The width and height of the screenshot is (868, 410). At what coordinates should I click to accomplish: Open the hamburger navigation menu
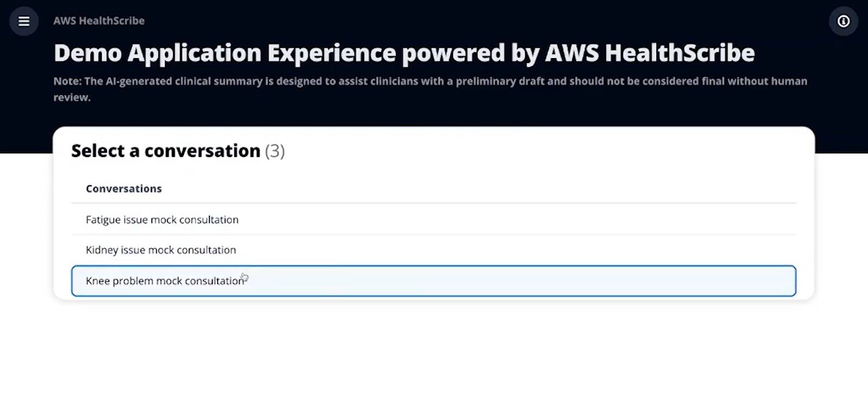[24, 21]
